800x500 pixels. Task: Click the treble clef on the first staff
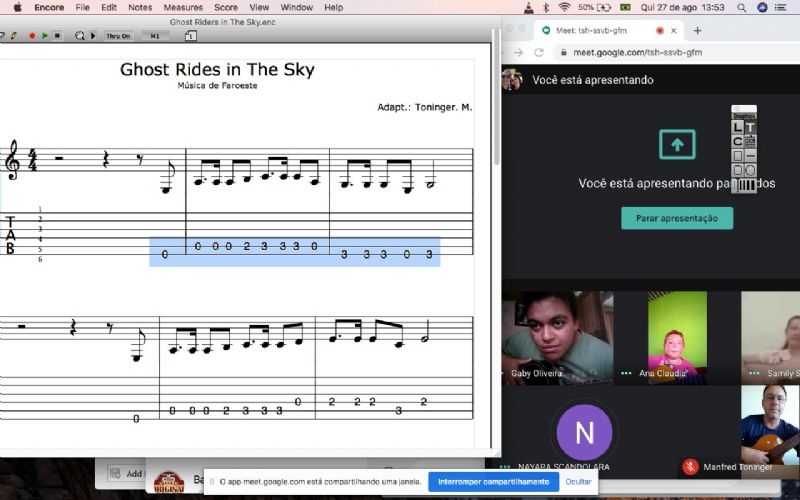[x=12, y=160]
